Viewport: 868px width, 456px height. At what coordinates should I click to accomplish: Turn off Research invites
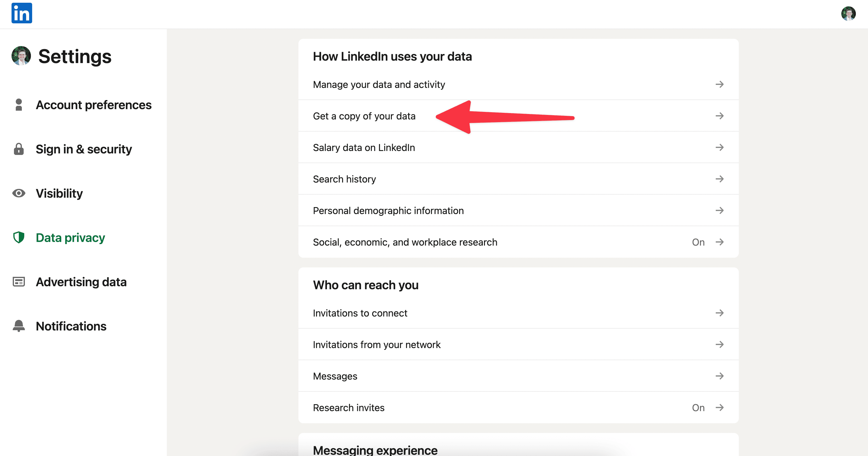[698, 407]
